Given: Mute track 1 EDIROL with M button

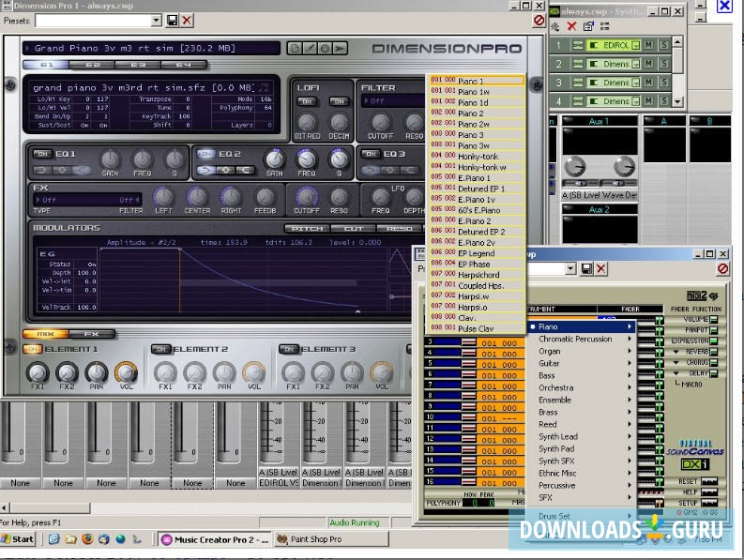Looking at the screenshot, I should pos(648,45).
